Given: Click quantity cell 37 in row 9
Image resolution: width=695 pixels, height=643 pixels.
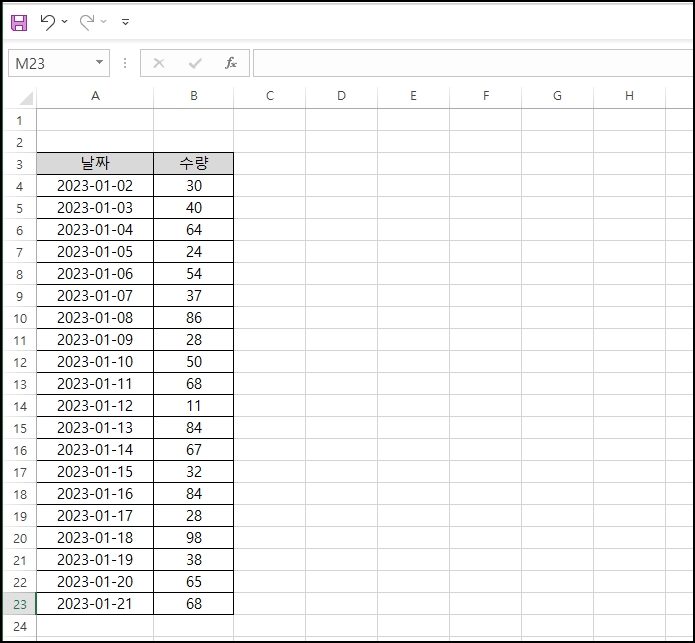Looking at the screenshot, I should tap(194, 296).
